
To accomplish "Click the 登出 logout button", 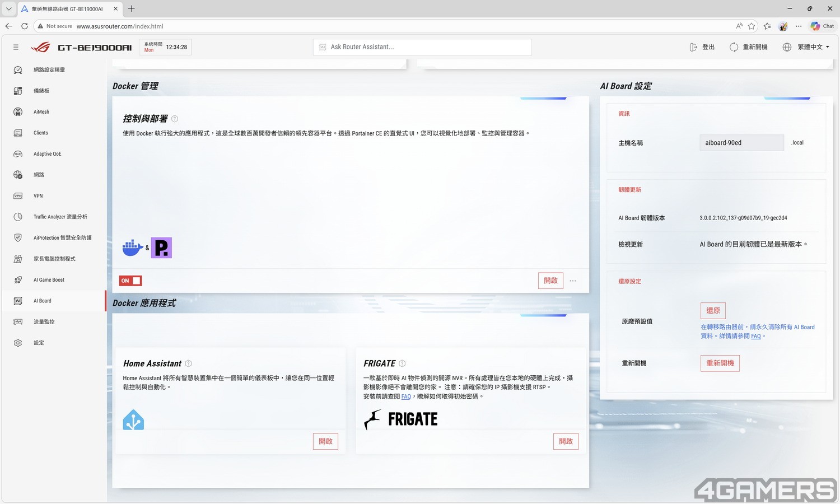I will point(702,47).
